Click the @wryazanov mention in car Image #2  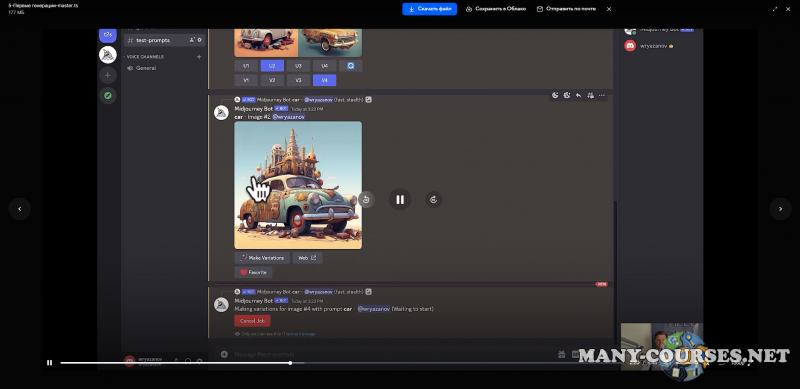coord(289,117)
